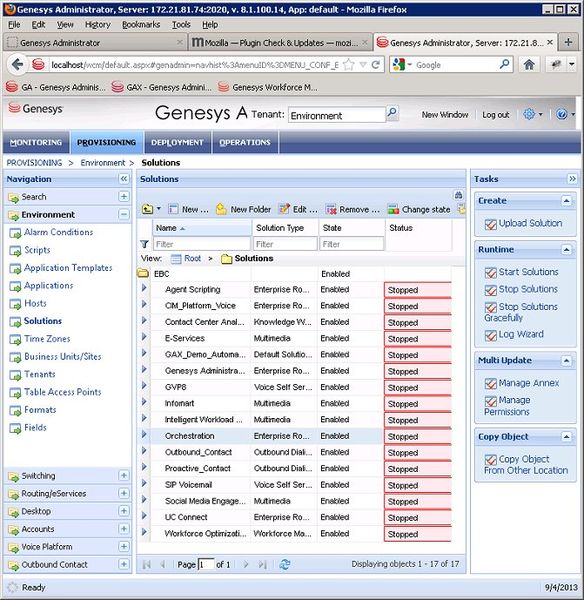Click the PROVISIONING breadcrumb link
The width and height of the screenshot is (584, 600).
click(34, 163)
